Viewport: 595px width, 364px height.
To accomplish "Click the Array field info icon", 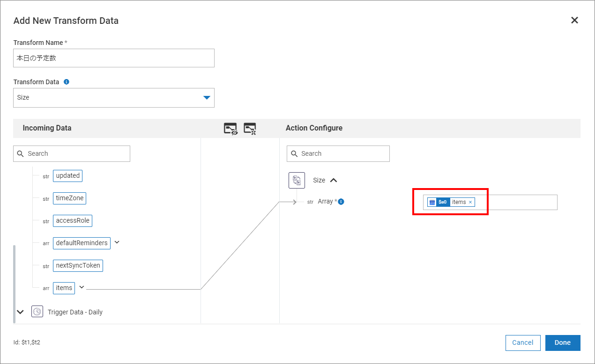I will point(341,202).
